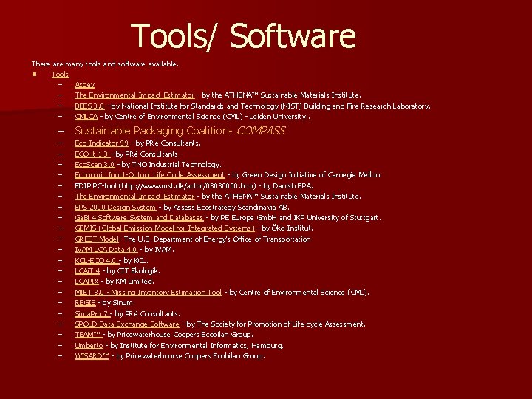Open the REGIS link
This screenshot has width=532, height=399.
pos(85,303)
